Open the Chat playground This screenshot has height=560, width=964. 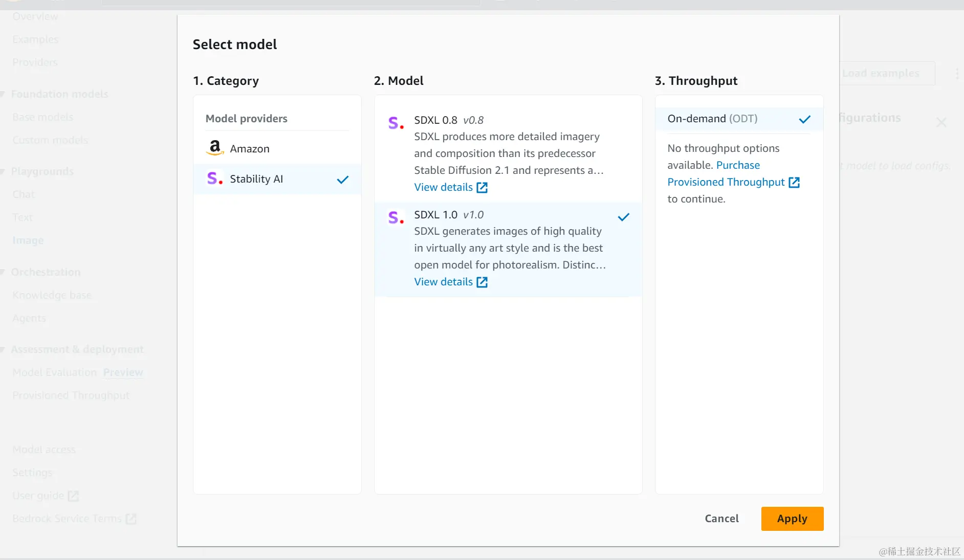click(24, 194)
